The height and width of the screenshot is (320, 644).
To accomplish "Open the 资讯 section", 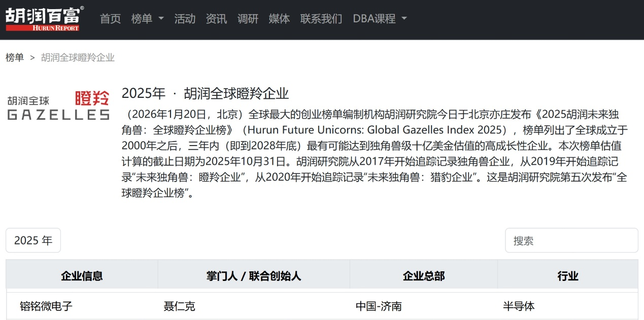I will tap(216, 19).
